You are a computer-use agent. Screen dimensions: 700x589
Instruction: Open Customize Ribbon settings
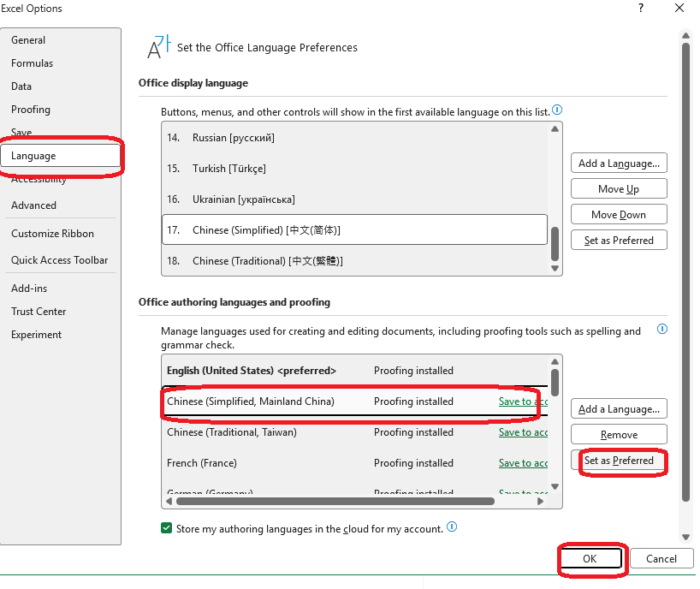60,234
